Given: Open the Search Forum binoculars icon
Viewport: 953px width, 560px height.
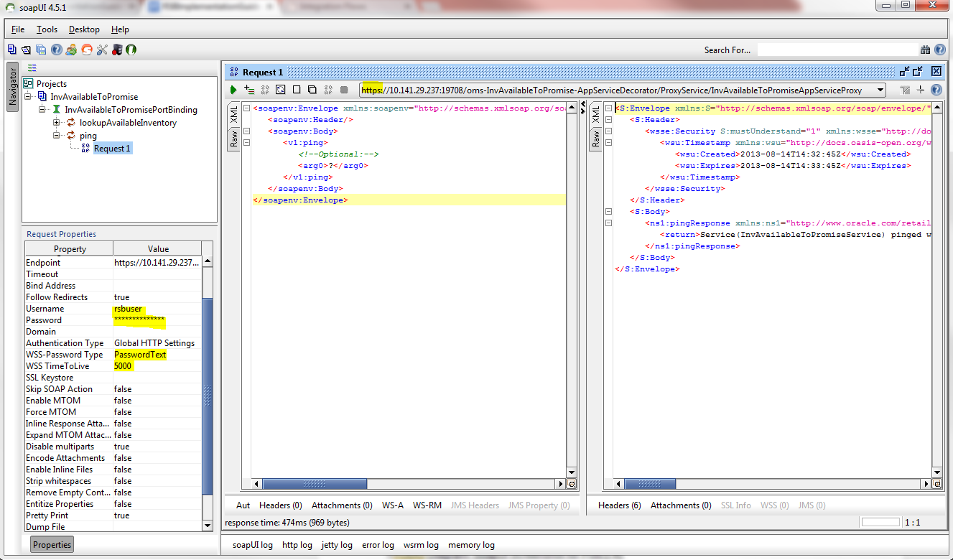Looking at the screenshot, I should tap(925, 50).
